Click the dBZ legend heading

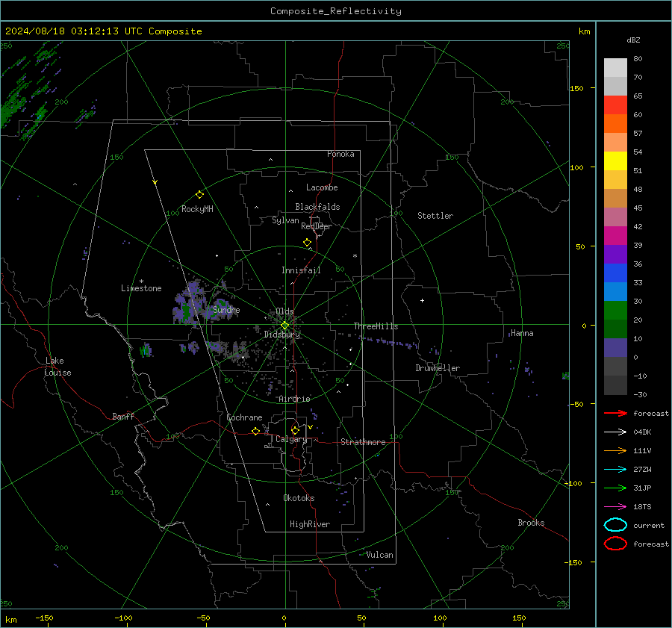633,40
